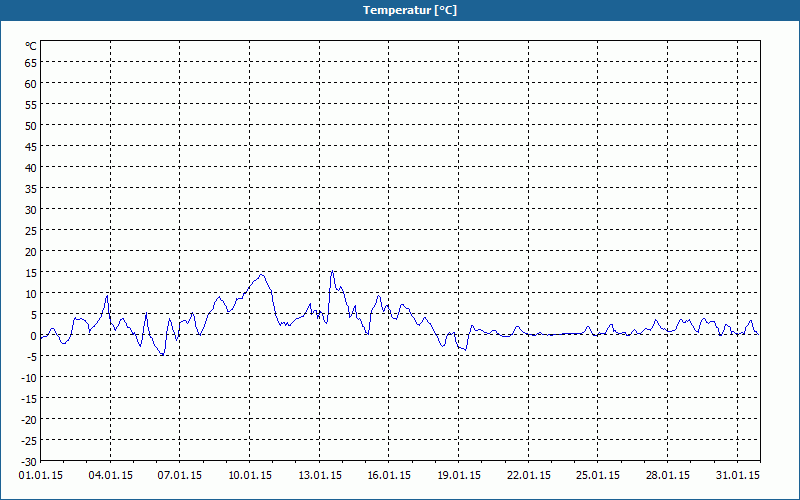Click the temperature peak near 04.01.15

(x=107, y=295)
